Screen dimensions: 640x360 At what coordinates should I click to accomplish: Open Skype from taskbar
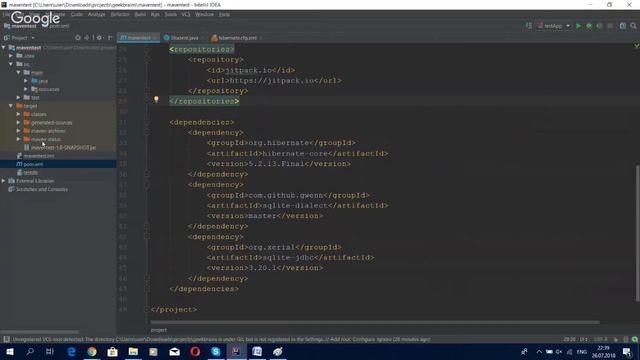[216, 351]
